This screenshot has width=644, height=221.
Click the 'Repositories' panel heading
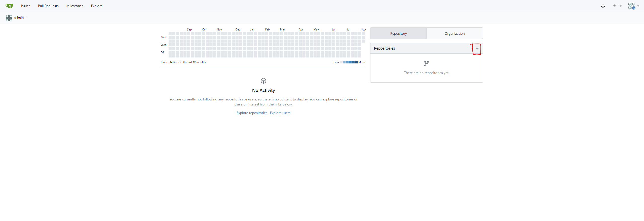(x=384, y=48)
